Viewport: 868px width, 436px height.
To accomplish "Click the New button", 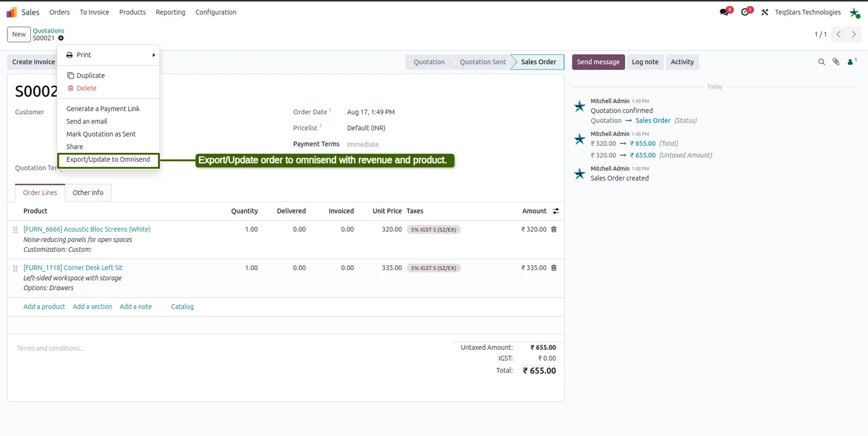I will pyautogui.click(x=19, y=34).
